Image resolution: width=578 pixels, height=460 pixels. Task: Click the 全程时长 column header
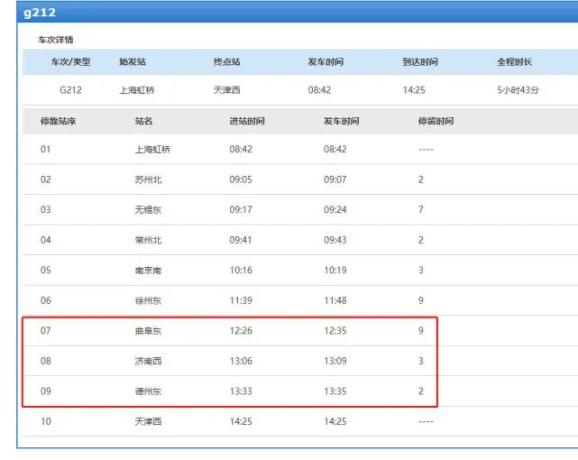click(x=515, y=62)
